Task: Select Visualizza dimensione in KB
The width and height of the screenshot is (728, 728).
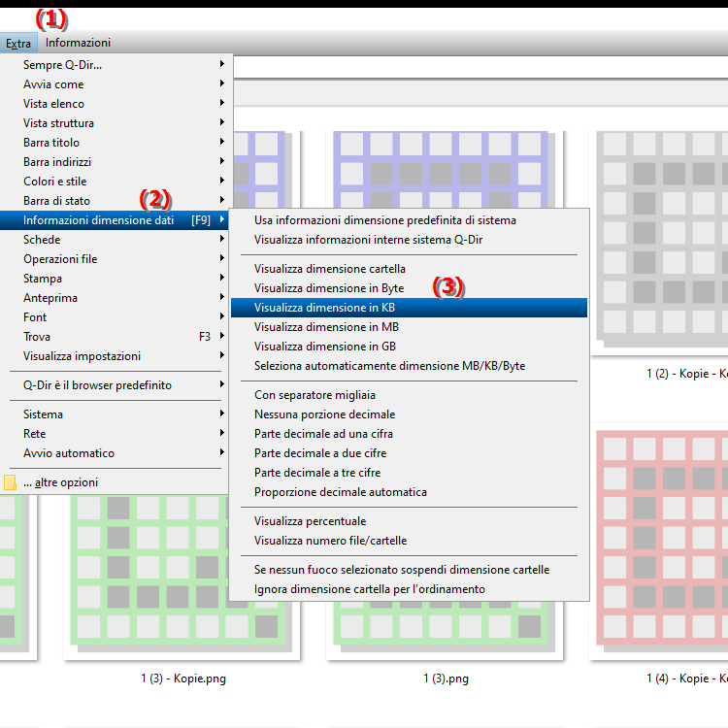Action: pyautogui.click(x=409, y=308)
